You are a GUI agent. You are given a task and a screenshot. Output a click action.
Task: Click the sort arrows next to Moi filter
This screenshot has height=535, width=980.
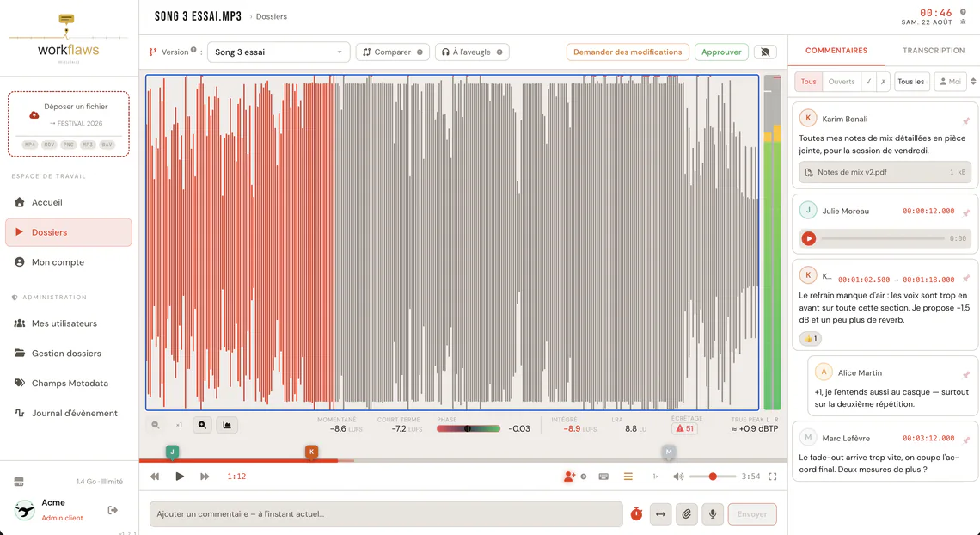point(973,82)
